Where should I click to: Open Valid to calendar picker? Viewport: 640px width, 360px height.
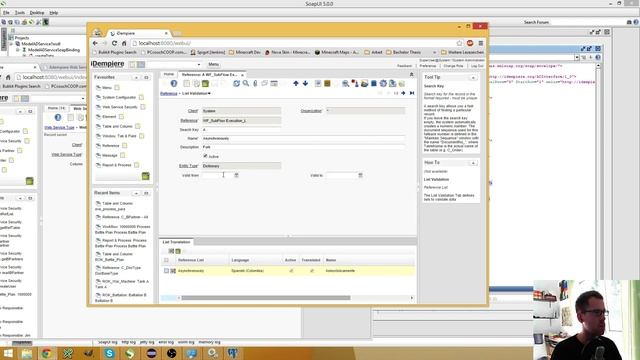click(x=360, y=175)
